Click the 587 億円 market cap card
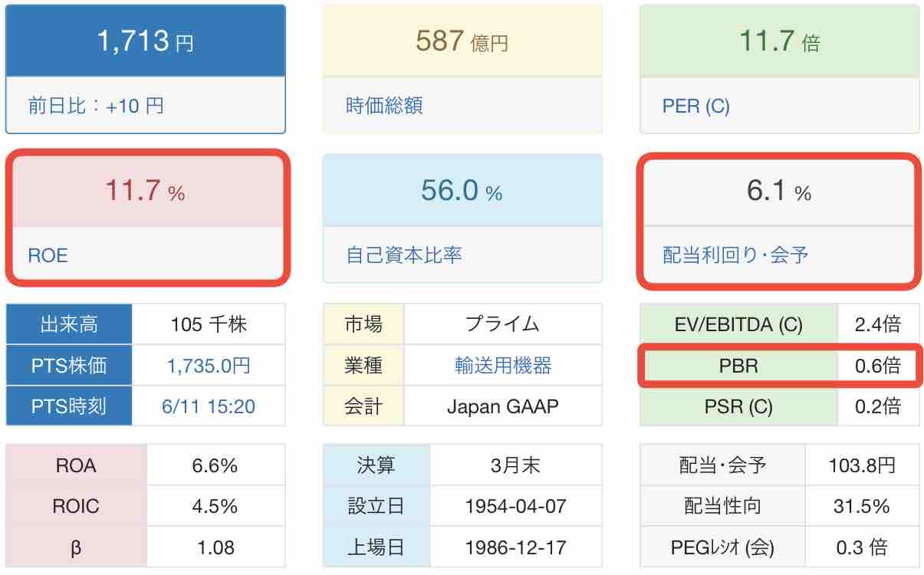924x575 pixels. [462, 41]
